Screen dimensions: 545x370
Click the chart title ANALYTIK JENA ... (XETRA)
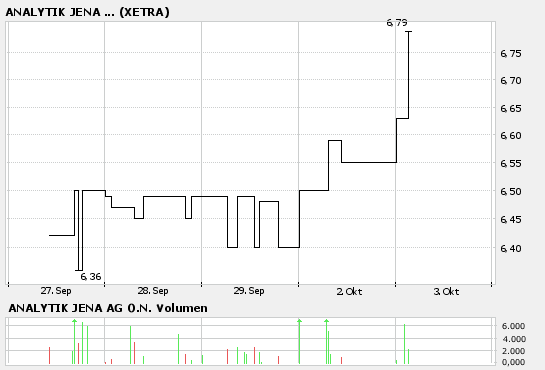pos(87,12)
